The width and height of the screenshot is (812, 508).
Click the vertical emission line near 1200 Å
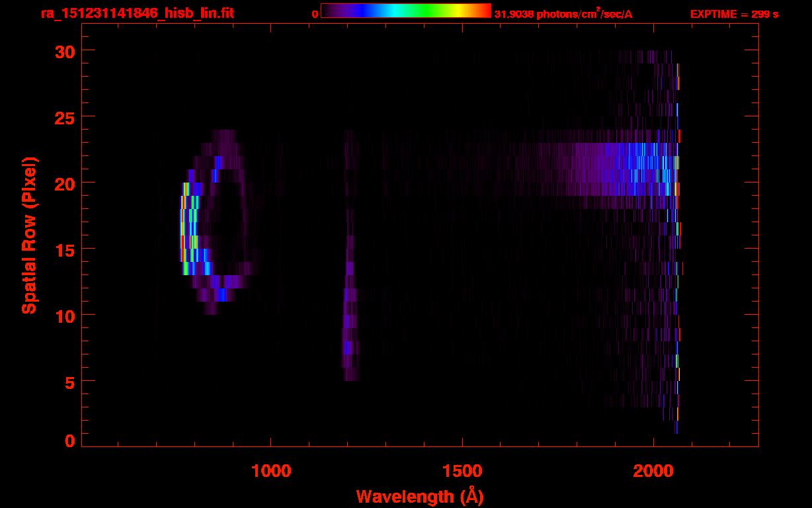350,255
